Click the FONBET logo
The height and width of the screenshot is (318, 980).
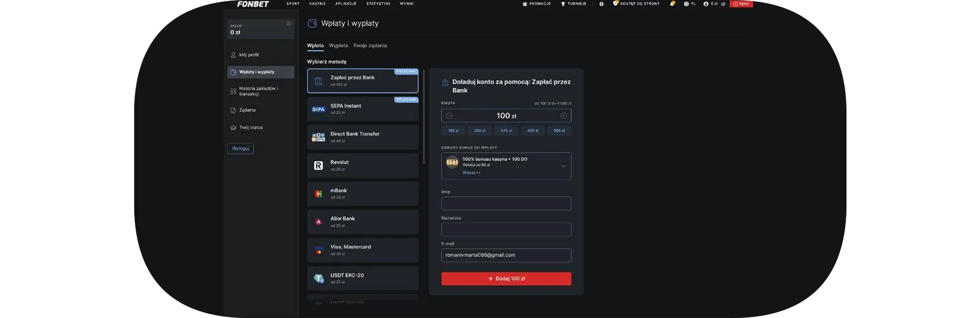pos(253,4)
